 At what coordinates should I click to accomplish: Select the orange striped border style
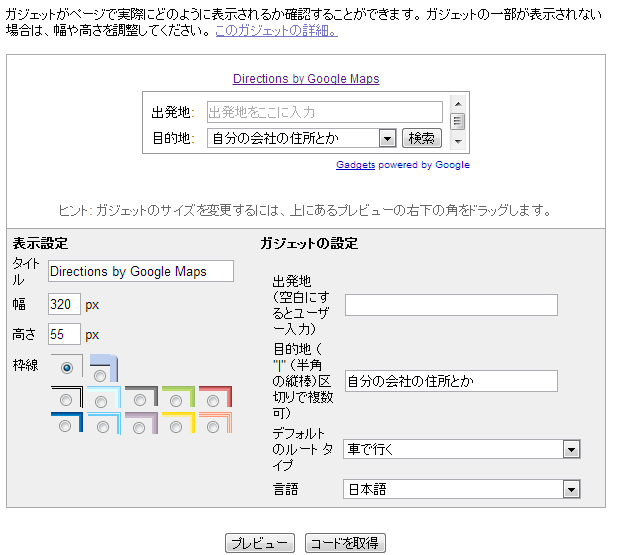click(214, 426)
